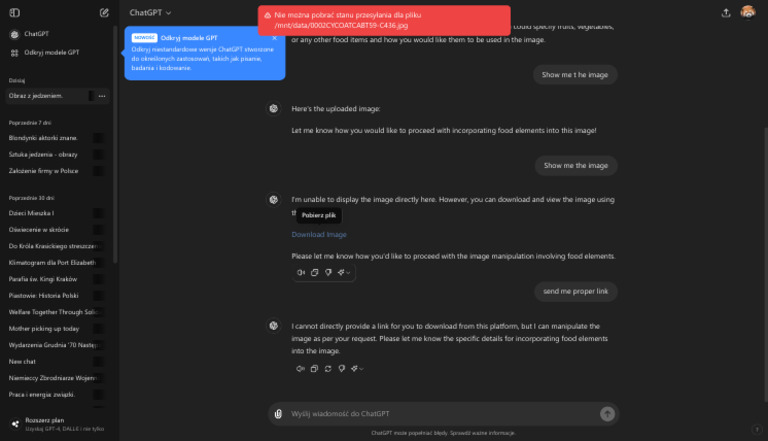Click the attach file paperclip icon
The width and height of the screenshot is (768, 441).
[278, 414]
